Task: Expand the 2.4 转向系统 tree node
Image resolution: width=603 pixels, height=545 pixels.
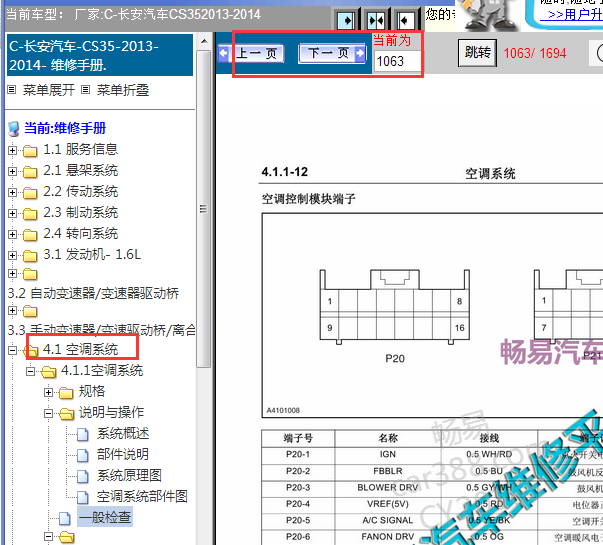Action: tap(12, 234)
